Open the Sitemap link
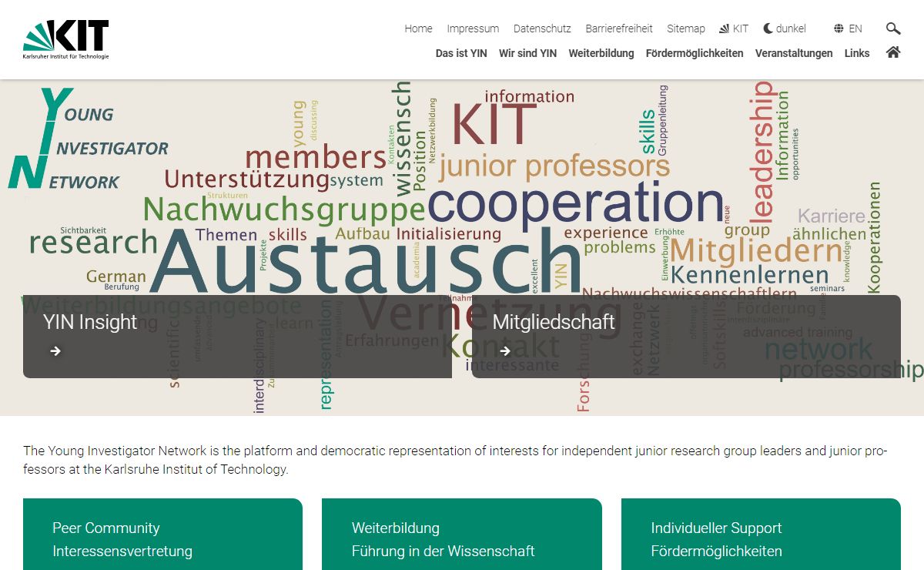This screenshot has width=924, height=570. point(686,28)
